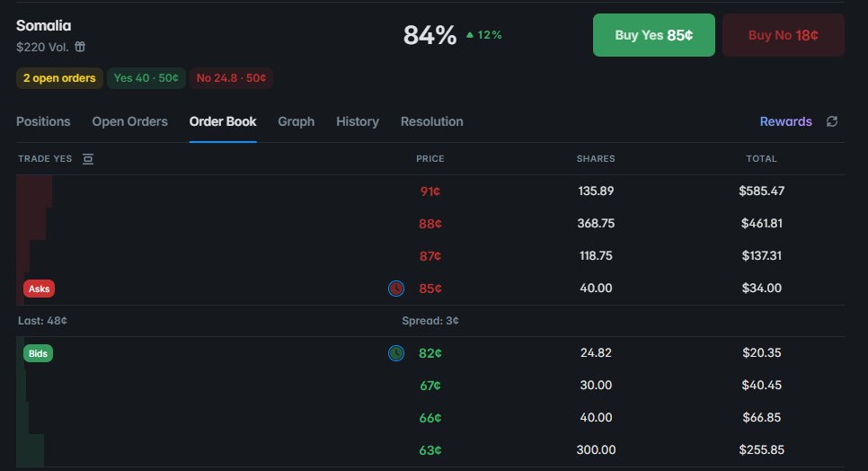Select the Yes 40 · 50¢ order chip

pos(146,78)
